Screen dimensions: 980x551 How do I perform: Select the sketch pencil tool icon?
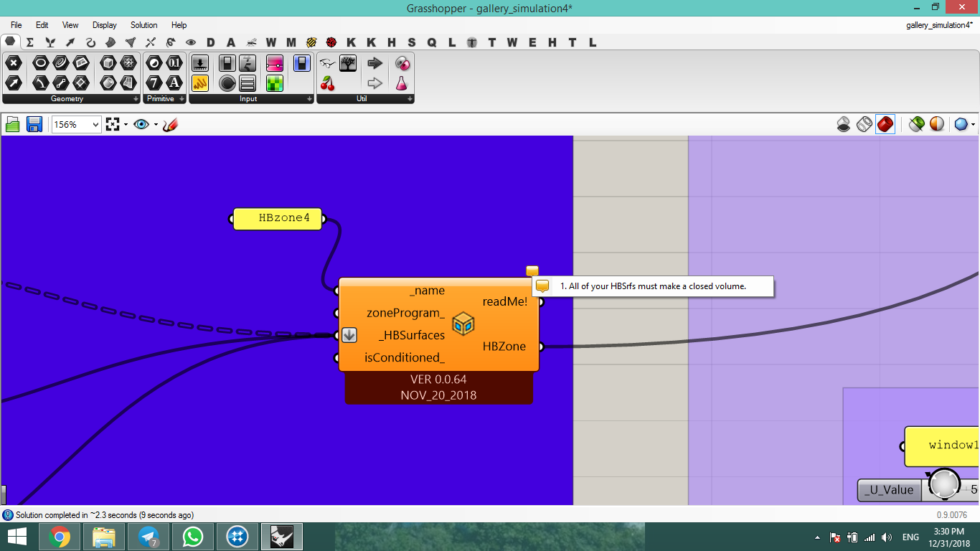(x=170, y=125)
